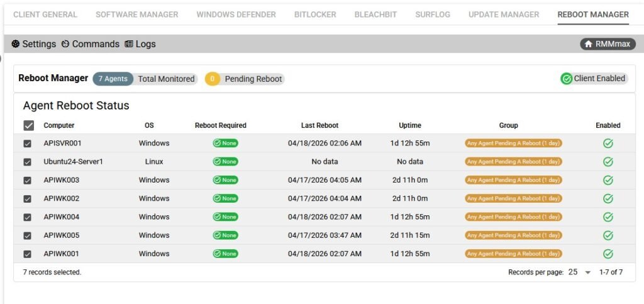
Task: Click None reboot badge for APIWK003
Action: (x=225, y=180)
